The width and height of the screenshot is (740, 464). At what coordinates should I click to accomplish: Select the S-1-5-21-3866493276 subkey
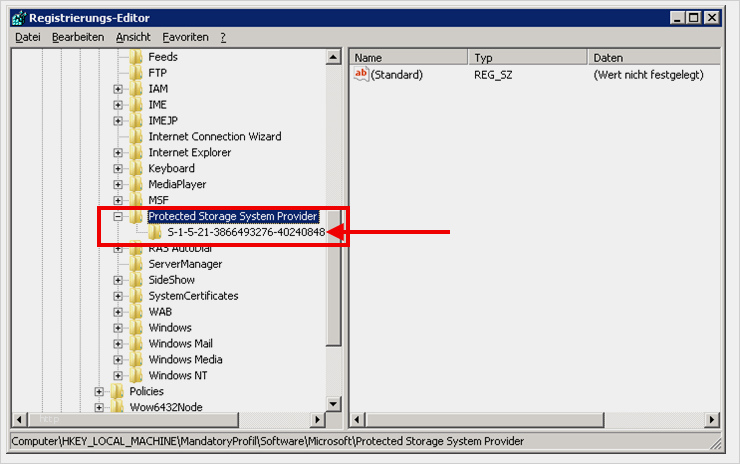pyautogui.click(x=245, y=233)
